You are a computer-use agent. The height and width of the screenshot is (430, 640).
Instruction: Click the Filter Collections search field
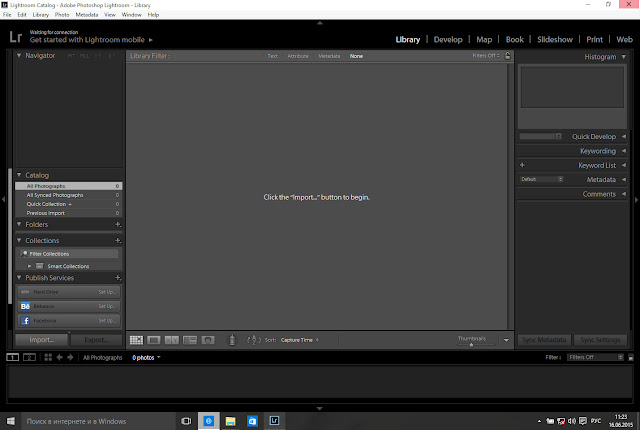[x=69, y=254]
